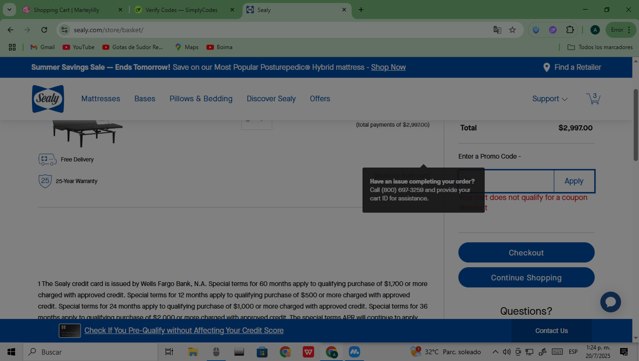Click the 25-Year Warranty text
This screenshot has height=361, width=639.
(77, 181)
